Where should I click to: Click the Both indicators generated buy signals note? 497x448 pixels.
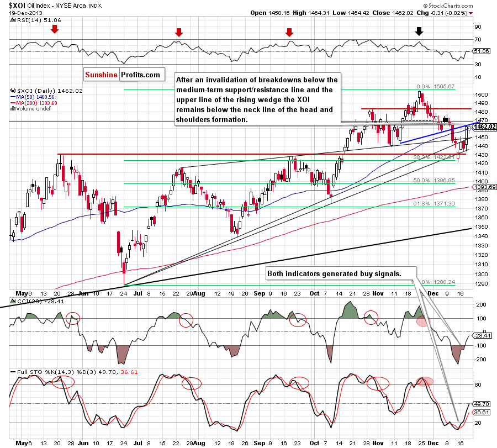(341, 273)
